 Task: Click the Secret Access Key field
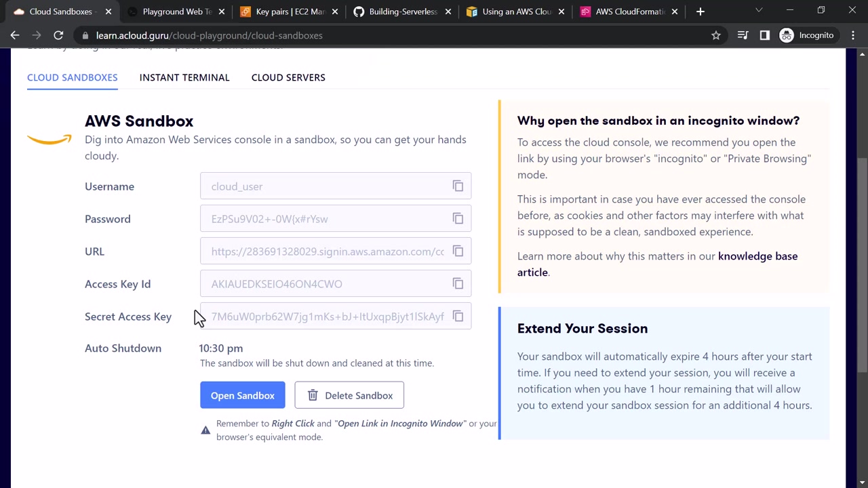click(x=336, y=317)
